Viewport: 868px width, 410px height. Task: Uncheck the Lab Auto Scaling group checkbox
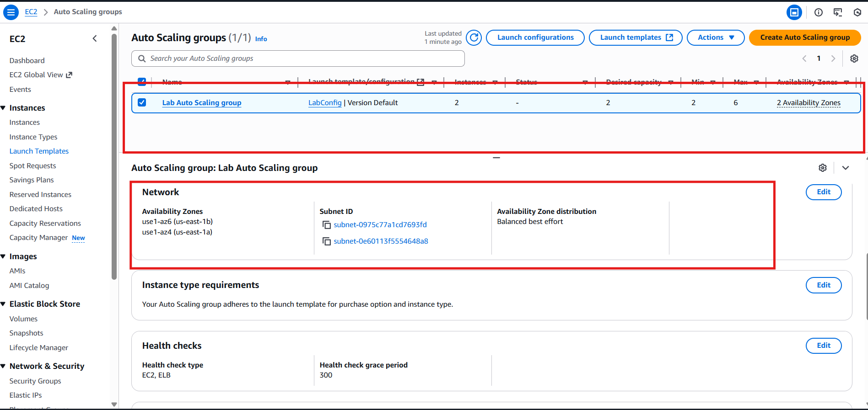coord(142,102)
